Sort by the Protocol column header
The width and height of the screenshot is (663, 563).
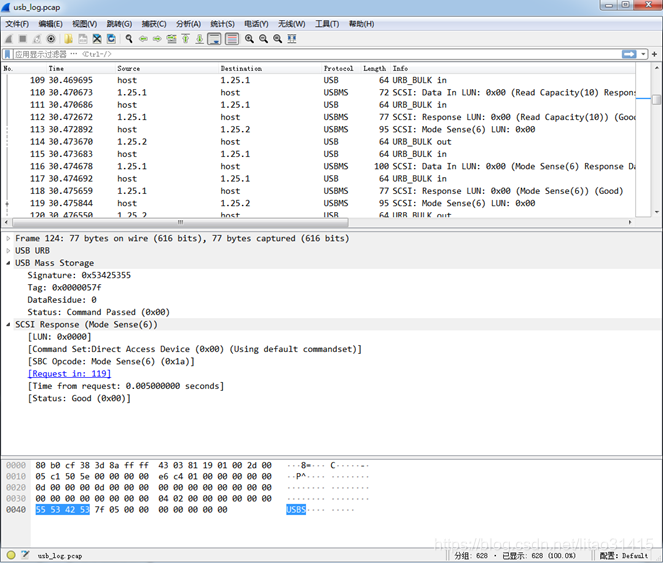tap(342, 69)
